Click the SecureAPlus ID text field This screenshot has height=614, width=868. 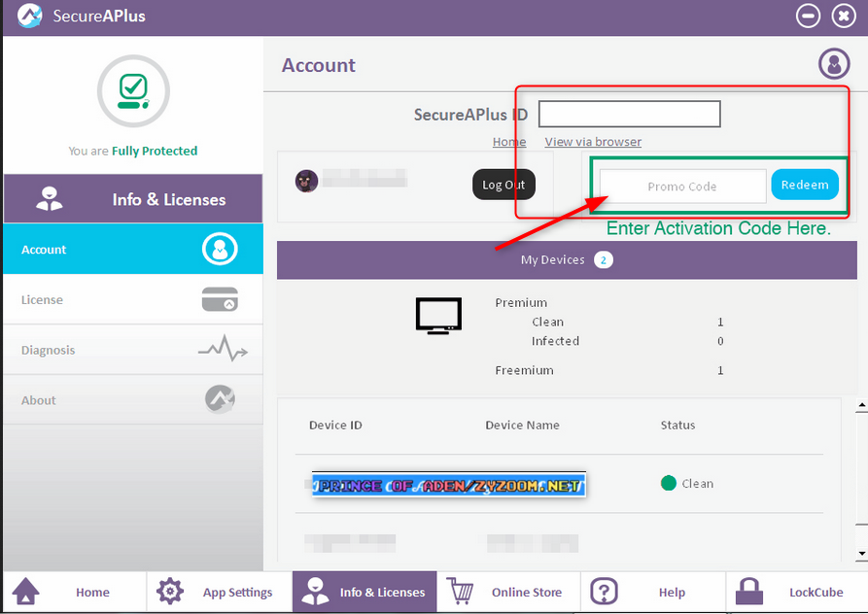pyautogui.click(x=630, y=114)
